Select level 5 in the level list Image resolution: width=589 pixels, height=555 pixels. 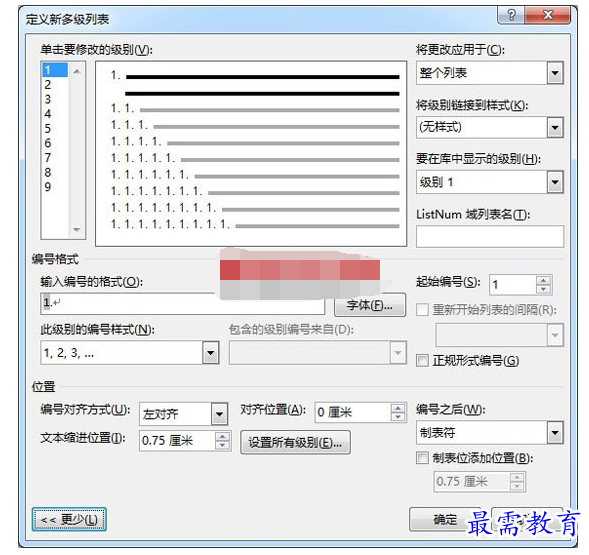tap(55, 129)
